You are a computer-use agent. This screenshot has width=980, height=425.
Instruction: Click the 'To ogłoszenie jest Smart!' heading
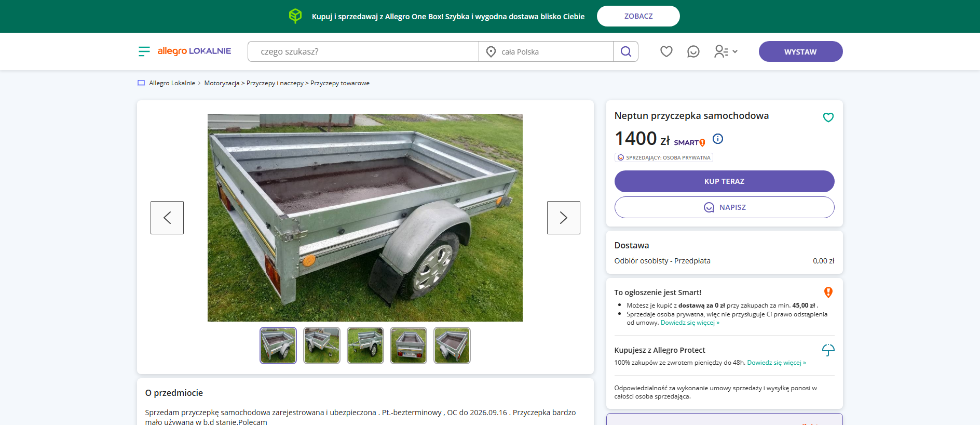658,293
